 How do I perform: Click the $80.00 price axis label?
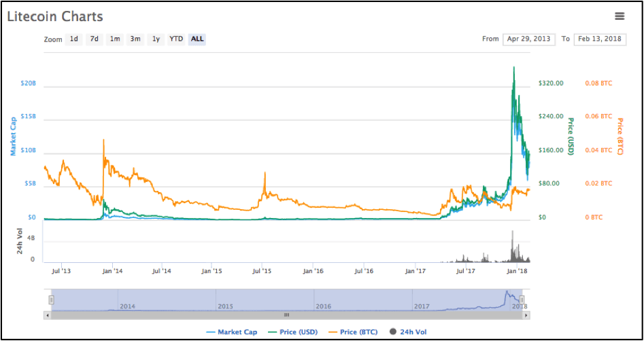pos(549,183)
